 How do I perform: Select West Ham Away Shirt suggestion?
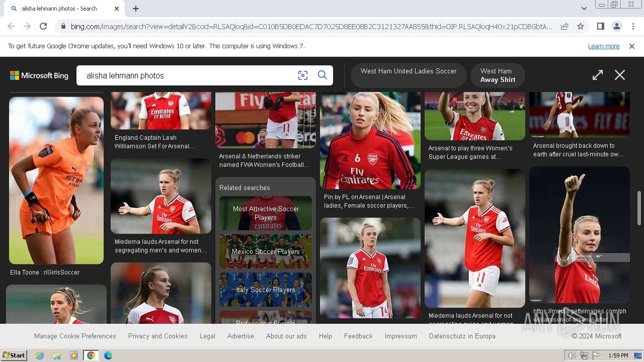pos(498,75)
